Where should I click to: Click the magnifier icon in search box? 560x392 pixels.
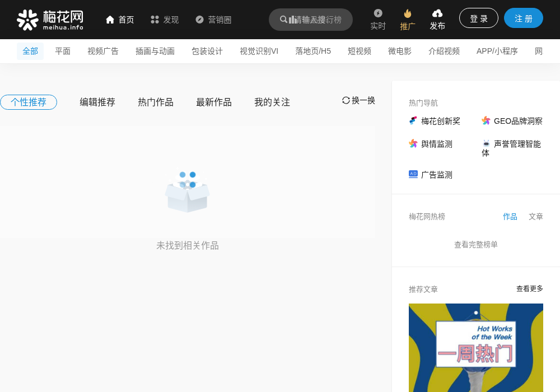click(283, 19)
